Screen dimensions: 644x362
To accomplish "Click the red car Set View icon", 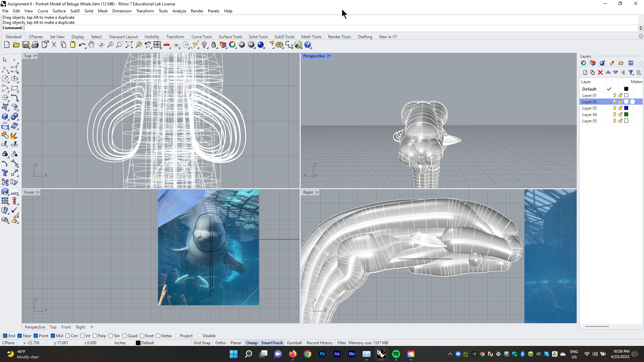I will [x=167, y=45].
